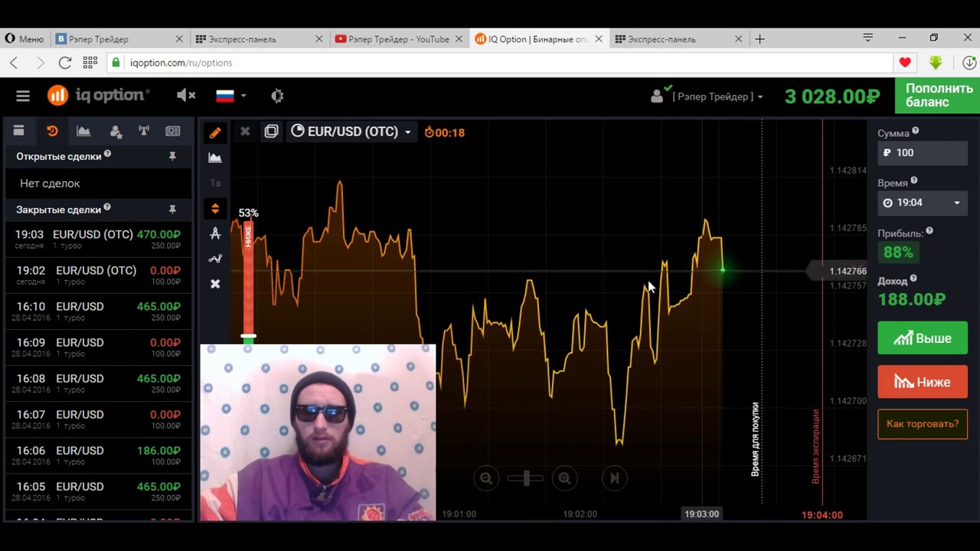Viewport: 980px width, 551px height.
Task: Switch to the Рэпер Трейдер VK tab
Action: pyautogui.click(x=120, y=39)
